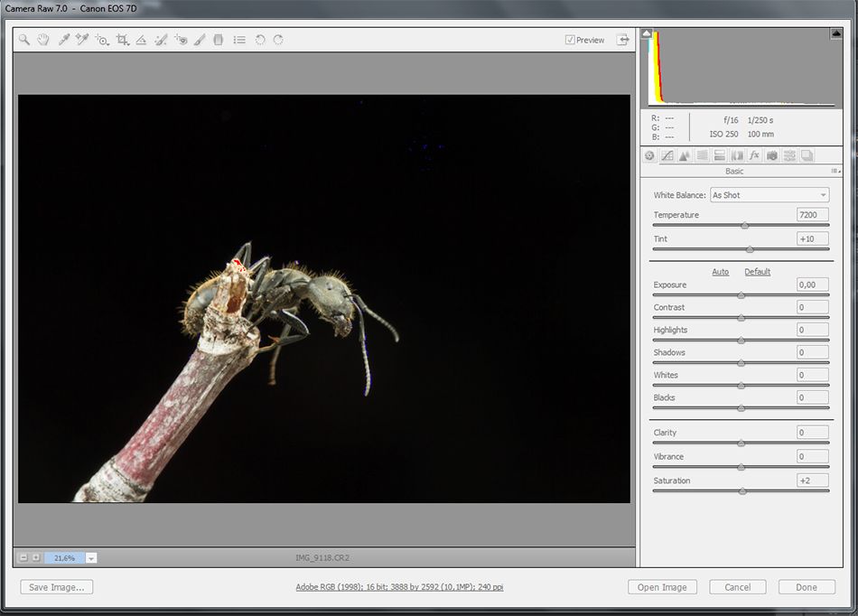Rotate image 90° counterclockwise
Viewport: 858px width, 616px height.
pyautogui.click(x=260, y=40)
